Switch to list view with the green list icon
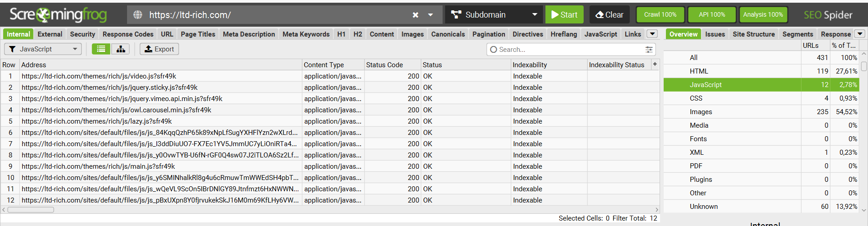The image size is (868, 226). point(101,49)
